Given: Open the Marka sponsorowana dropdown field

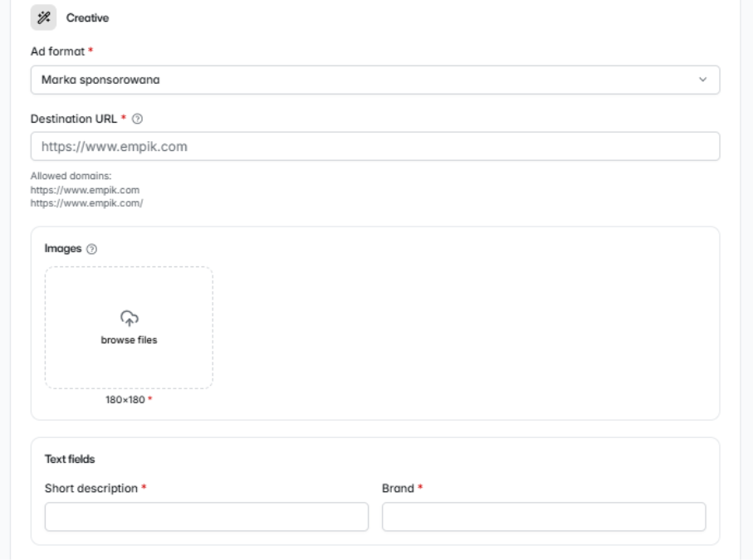Looking at the screenshot, I should pos(375,80).
